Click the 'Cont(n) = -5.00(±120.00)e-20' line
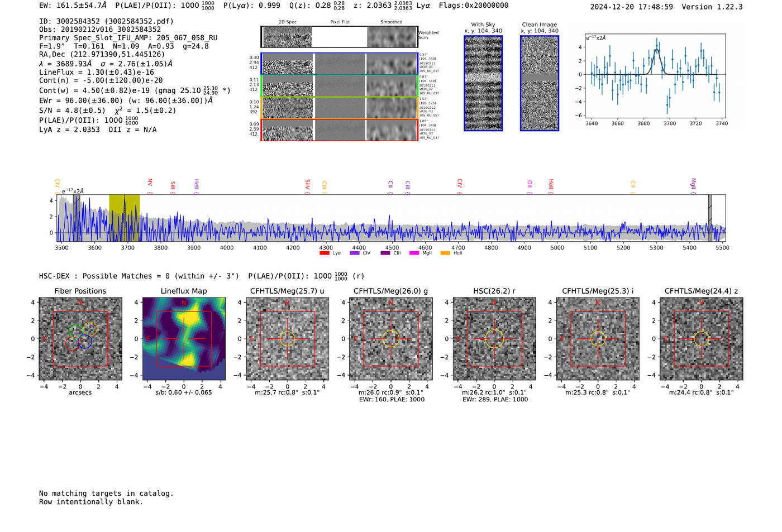 coord(101,80)
